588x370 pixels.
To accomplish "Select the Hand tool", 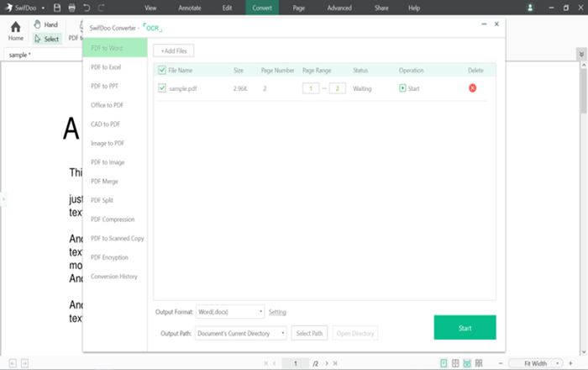I will click(45, 24).
